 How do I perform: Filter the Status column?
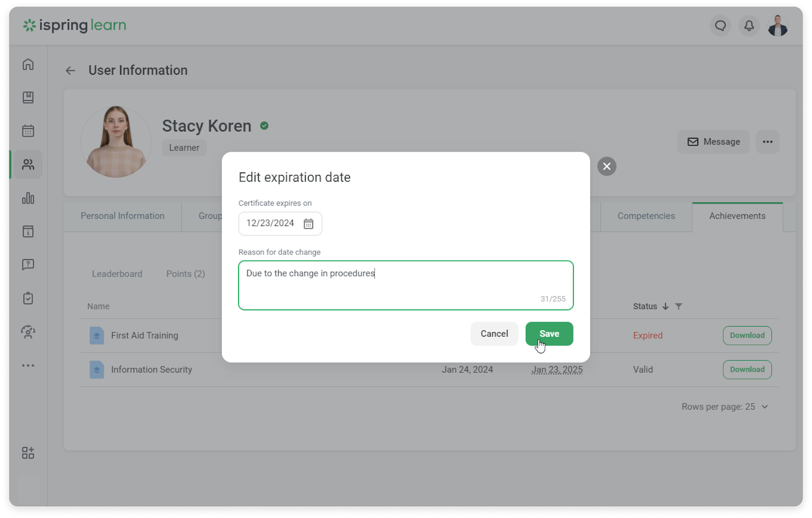[679, 306]
